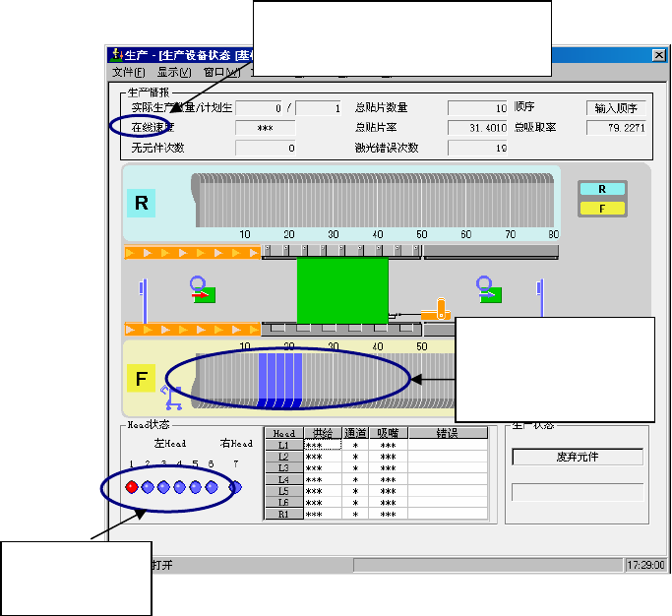Open the 窗口(W) menu
Viewport: 672px width, 616px height.
[x=221, y=72]
